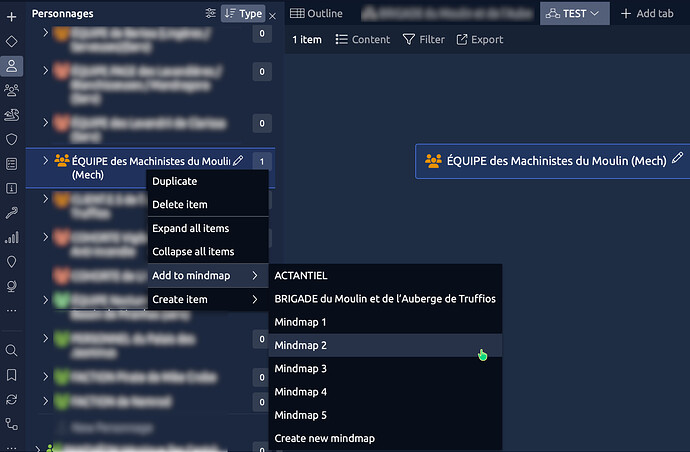Open the bar chart sidebar icon
This screenshot has width=690, height=452.
pyautogui.click(x=11, y=237)
